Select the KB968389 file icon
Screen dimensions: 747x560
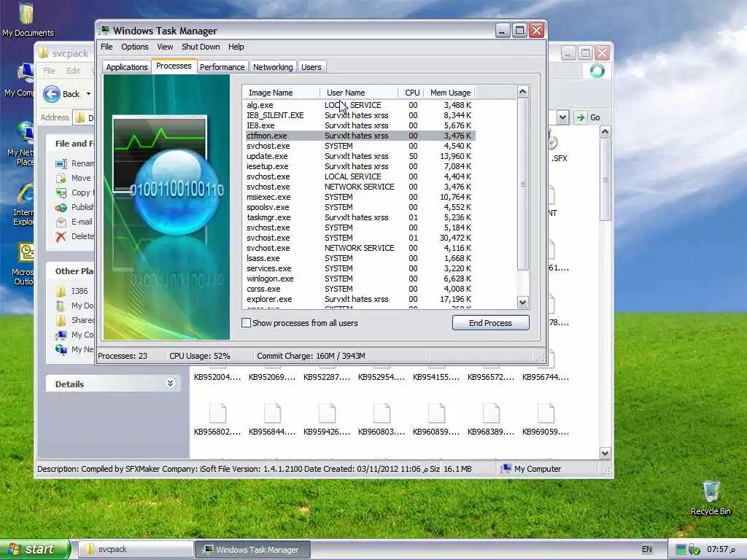[491, 413]
